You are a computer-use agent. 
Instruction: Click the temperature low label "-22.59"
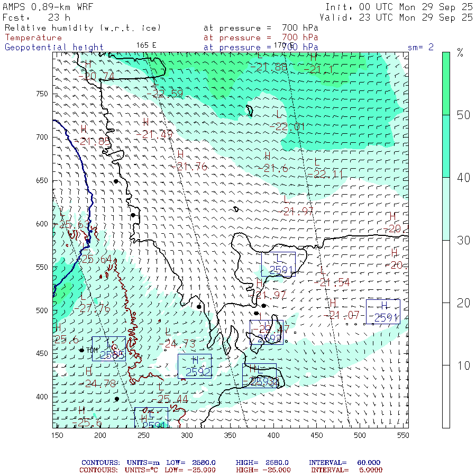coord(166,94)
